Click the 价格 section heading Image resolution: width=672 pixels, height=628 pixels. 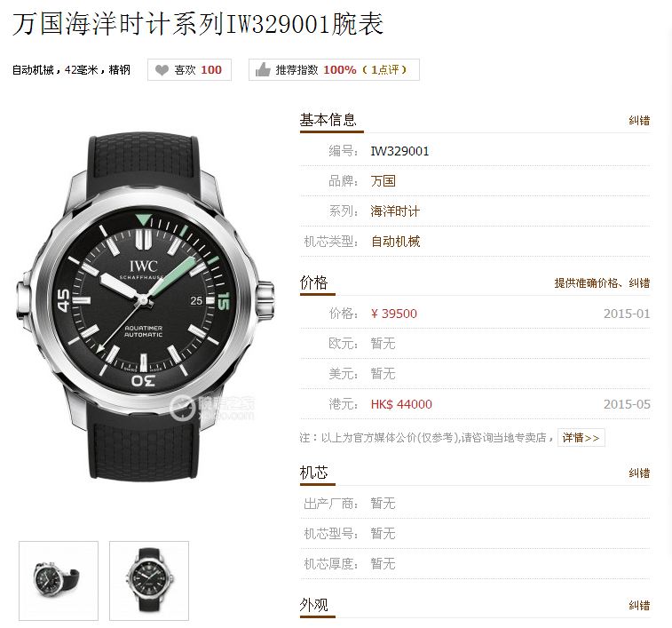point(313,282)
